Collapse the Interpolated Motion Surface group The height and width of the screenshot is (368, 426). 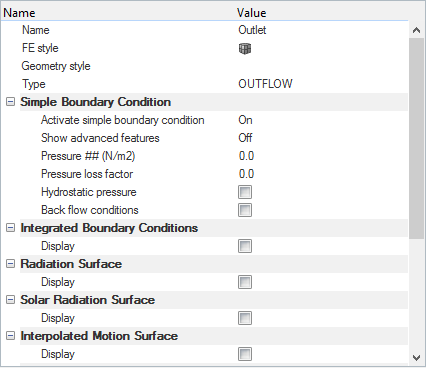tap(11, 336)
